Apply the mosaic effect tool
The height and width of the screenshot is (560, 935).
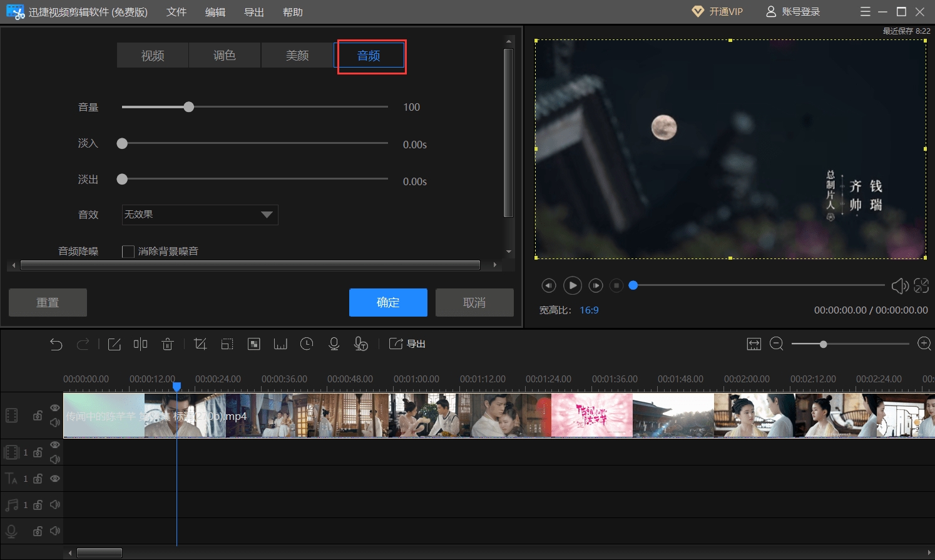[x=254, y=344]
